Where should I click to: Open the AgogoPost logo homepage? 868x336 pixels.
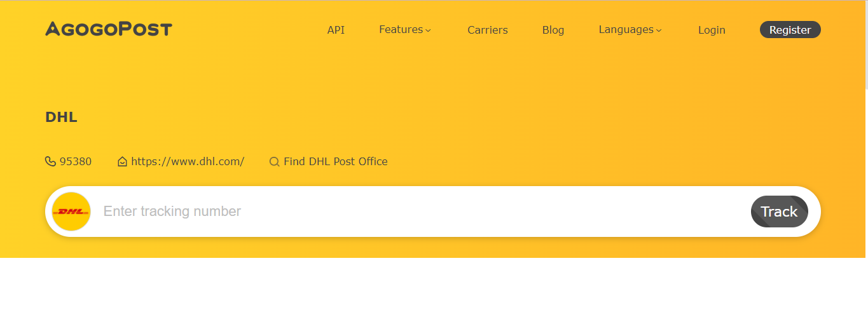(109, 29)
